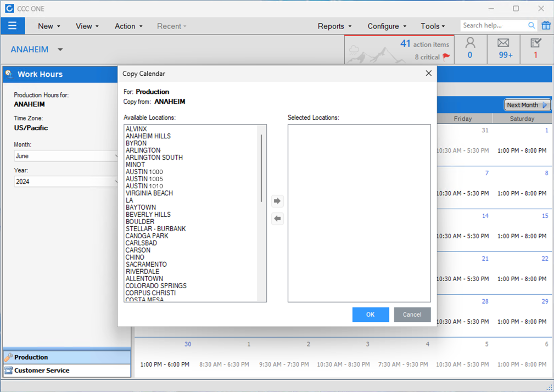
Task: View the 41 action items
Action: pyautogui.click(x=424, y=44)
